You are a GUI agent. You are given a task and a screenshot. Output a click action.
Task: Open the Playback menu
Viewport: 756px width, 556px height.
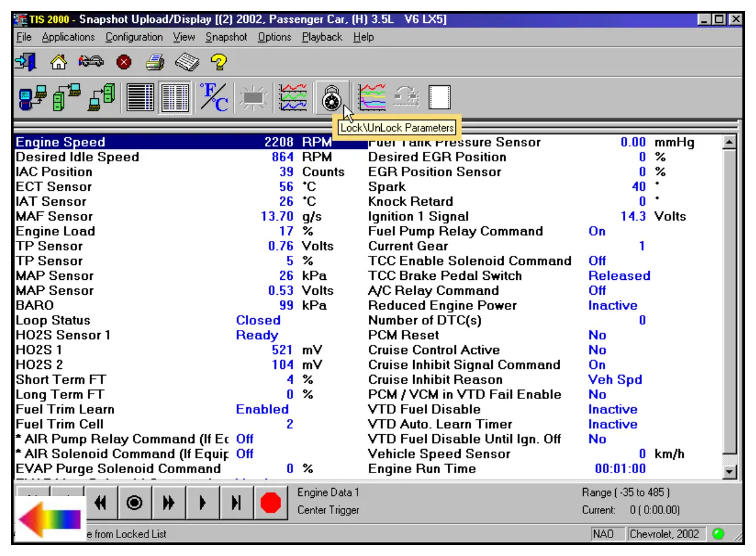(x=322, y=37)
